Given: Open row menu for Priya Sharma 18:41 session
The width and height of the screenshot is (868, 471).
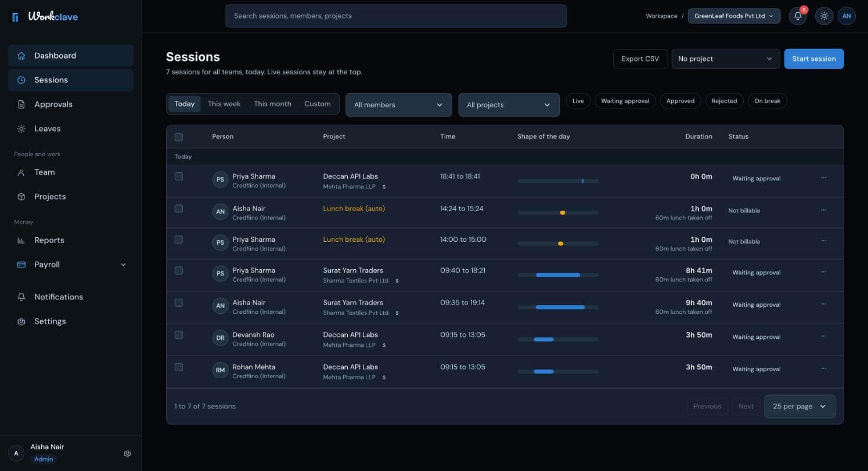Looking at the screenshot, I should 823,177.
